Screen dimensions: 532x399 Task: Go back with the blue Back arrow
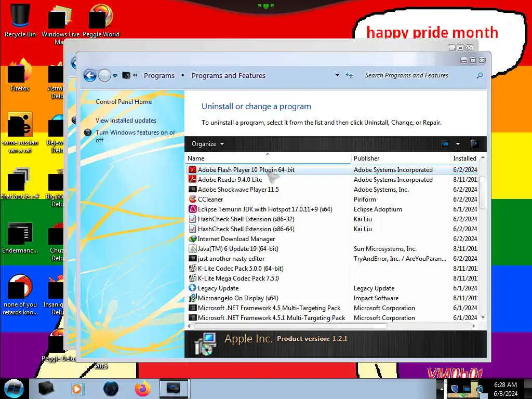coord(90,75)
